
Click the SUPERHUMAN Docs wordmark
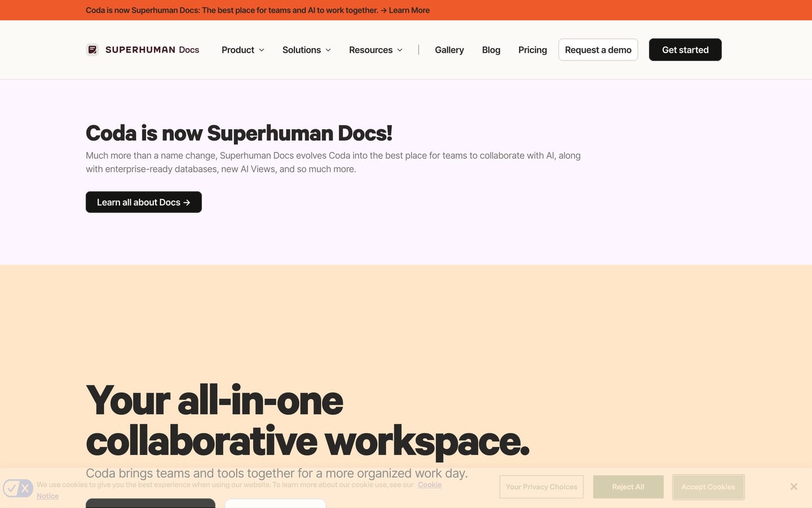tap(152, 50)
